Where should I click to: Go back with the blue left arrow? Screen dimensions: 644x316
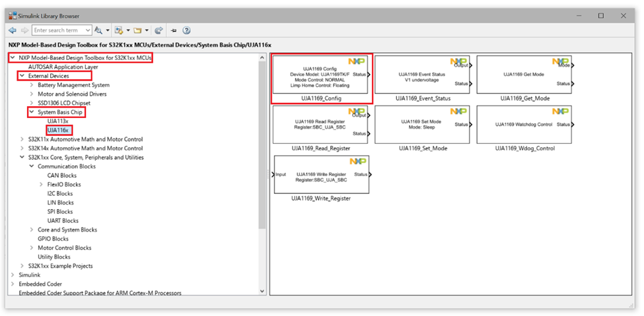pos(13,30)
